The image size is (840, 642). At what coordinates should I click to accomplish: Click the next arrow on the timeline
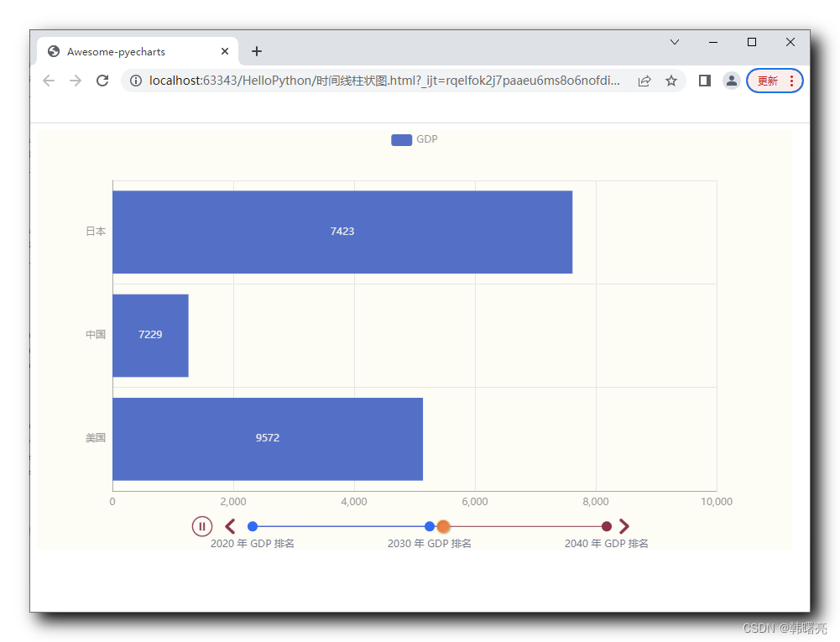625,526
